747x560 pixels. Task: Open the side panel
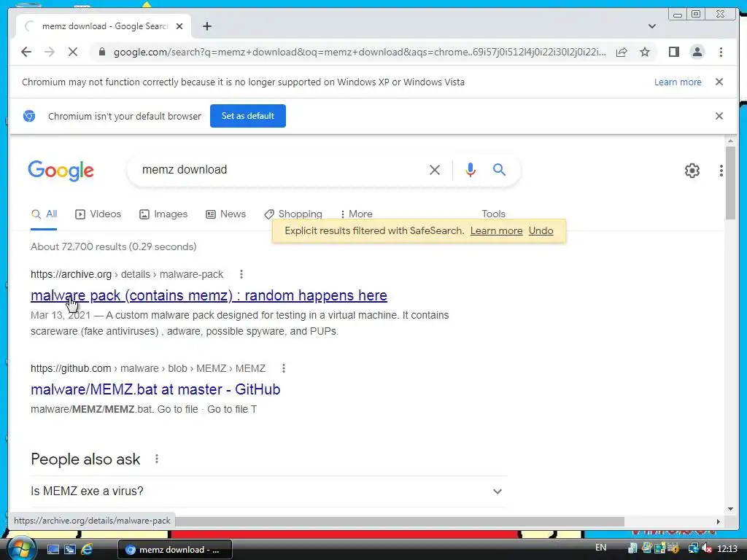pos(673,52)
